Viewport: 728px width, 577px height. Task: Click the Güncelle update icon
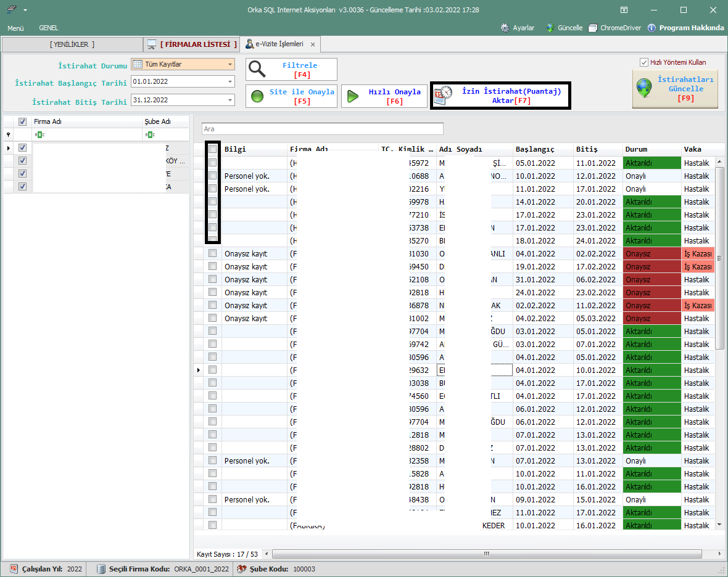pos(550,28)
